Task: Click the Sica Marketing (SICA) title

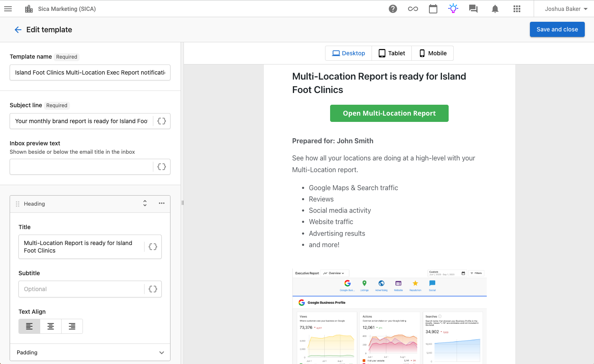Action: point(67,9)
